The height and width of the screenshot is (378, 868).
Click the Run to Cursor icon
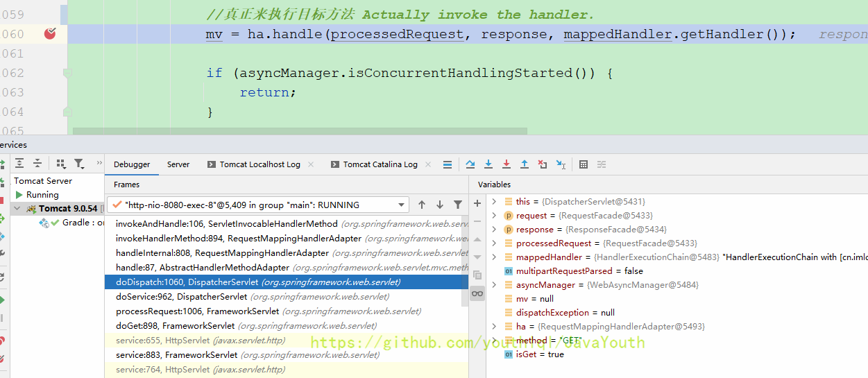561,164
